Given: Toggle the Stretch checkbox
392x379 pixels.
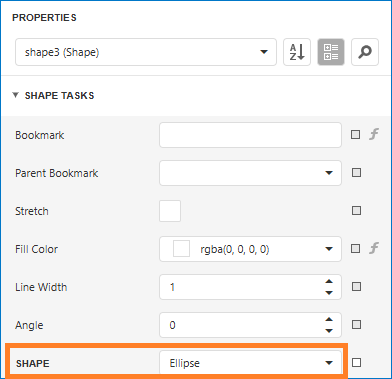Looking at the screenshot, I should pos(170,211).
